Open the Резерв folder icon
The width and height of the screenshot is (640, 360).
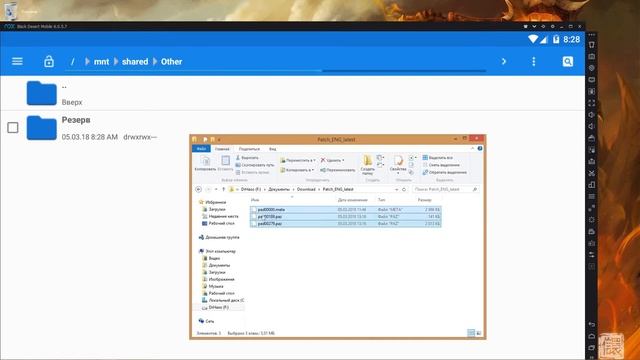[42, 128]
